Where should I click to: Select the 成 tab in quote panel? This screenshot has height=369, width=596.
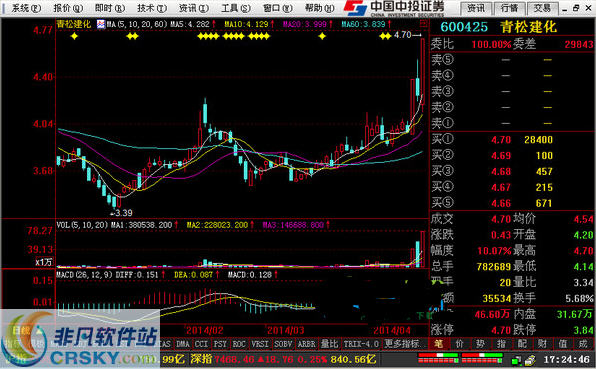(x=583, y=344)
